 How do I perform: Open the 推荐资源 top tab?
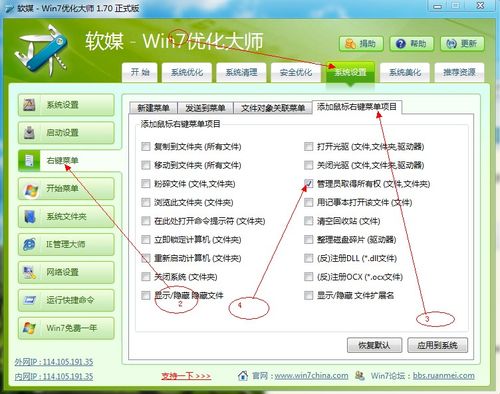click(459, 72)
